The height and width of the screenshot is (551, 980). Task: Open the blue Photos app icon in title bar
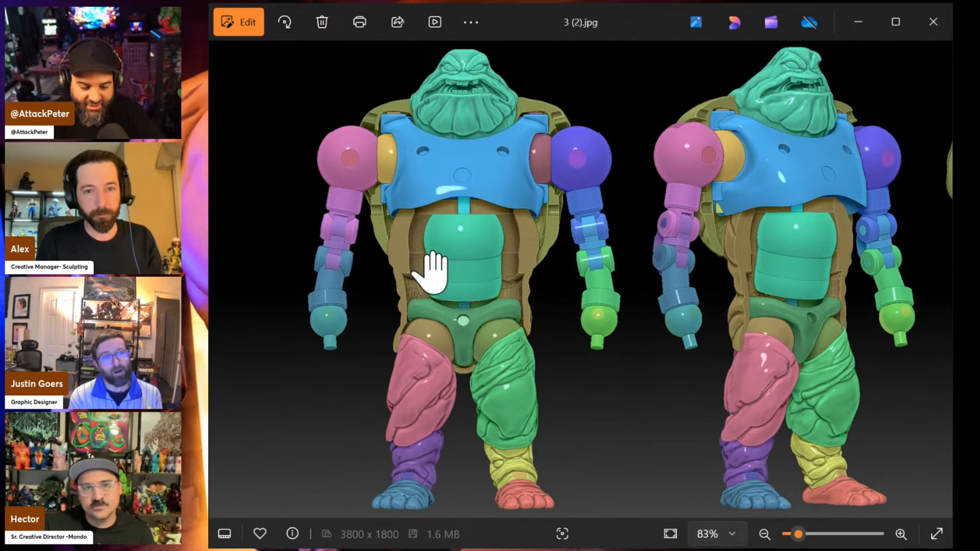coord(696,22)
